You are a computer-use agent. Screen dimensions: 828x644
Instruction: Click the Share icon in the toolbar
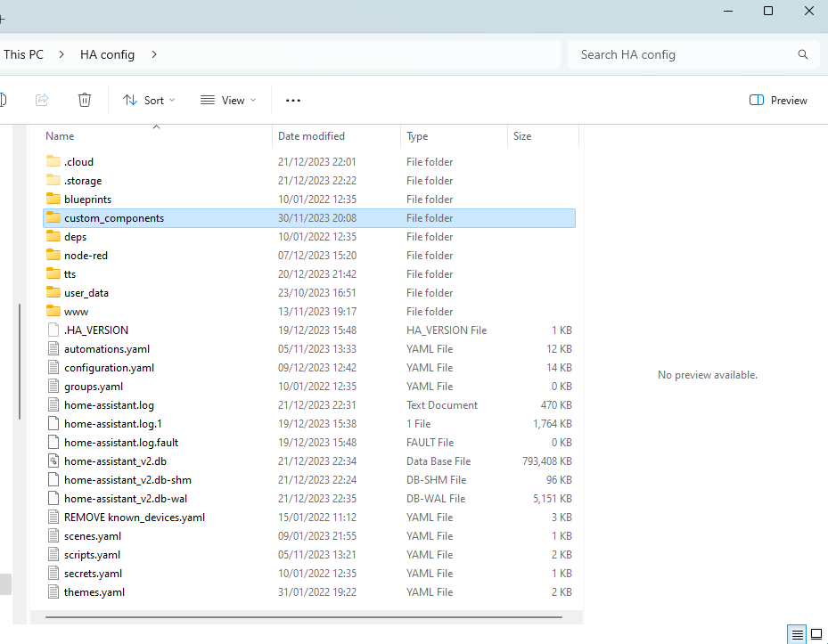[41, 100]
